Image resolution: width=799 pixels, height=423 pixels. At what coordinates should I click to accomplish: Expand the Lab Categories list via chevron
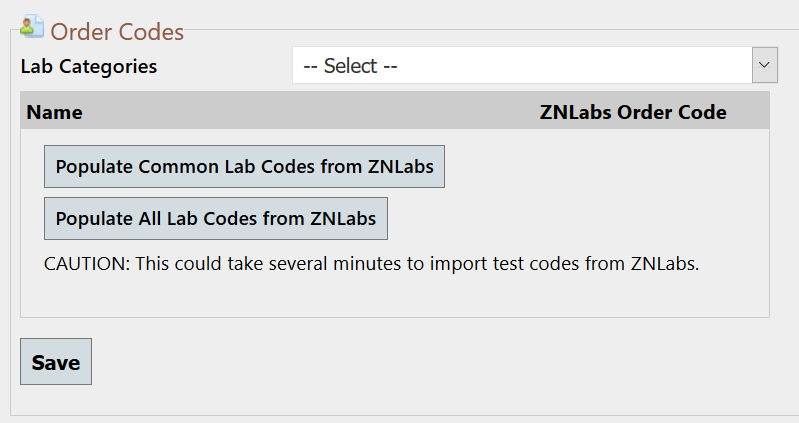tap(765, 65)
